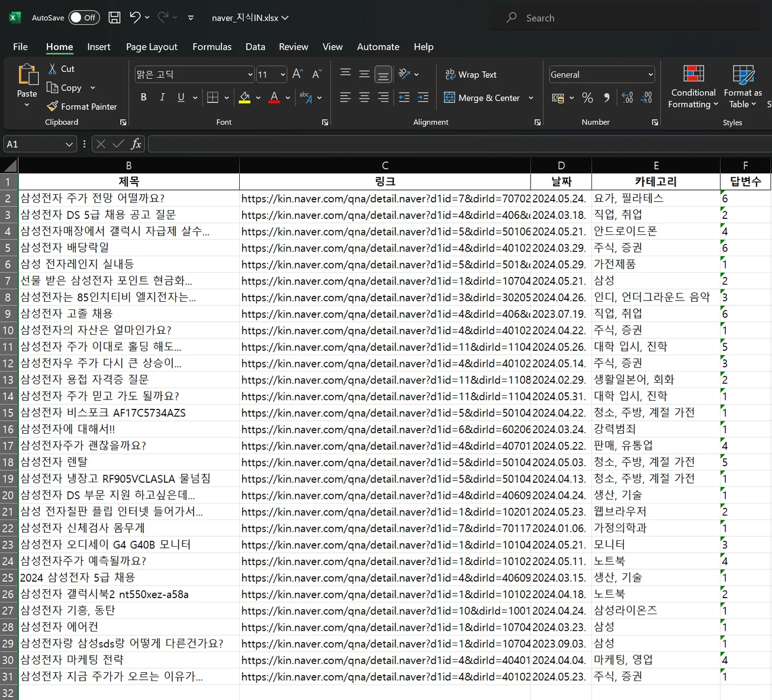Viewport: 772px width, 700px height.
Task: Select row 15 header
Action: coord(8,412)
